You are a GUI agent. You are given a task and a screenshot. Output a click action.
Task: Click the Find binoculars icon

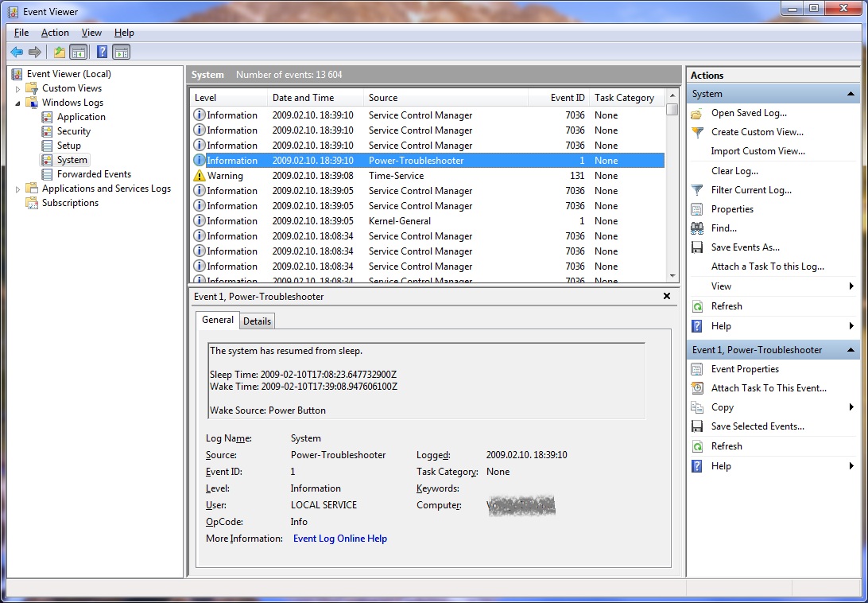[697, 228]
